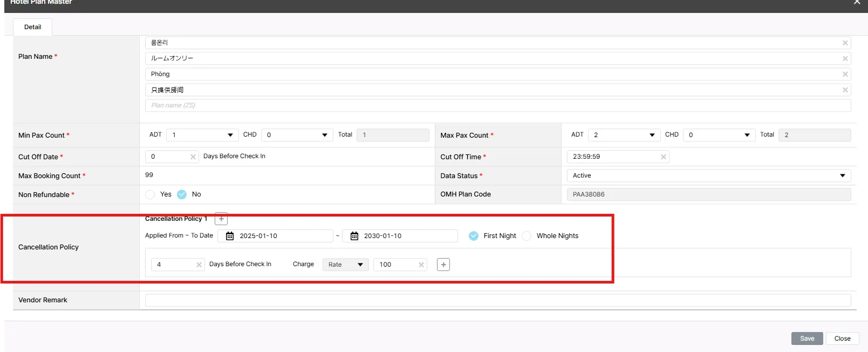Open the Applied From date calendar
Screen dimensions: 868x352
pyautogui.click(x=230, y=236)
